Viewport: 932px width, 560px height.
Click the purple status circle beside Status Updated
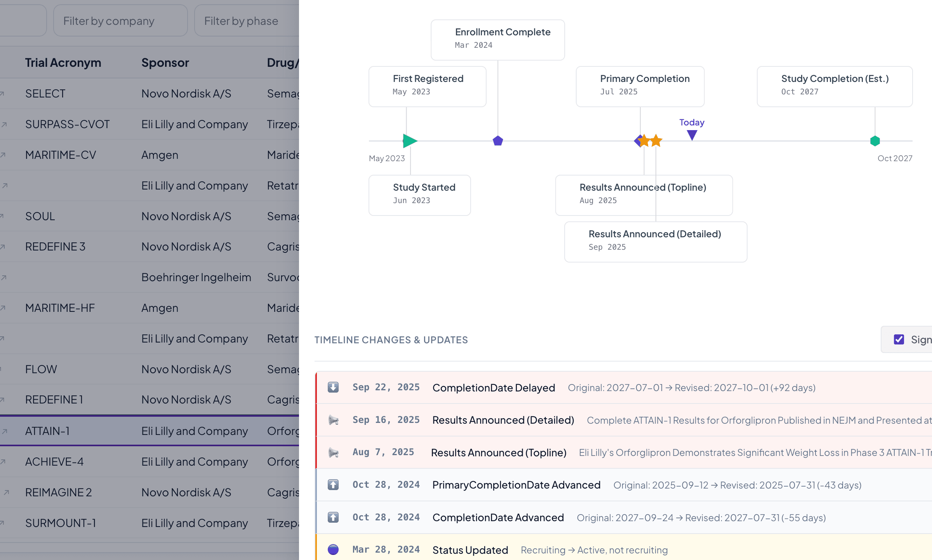click(333, 550)
